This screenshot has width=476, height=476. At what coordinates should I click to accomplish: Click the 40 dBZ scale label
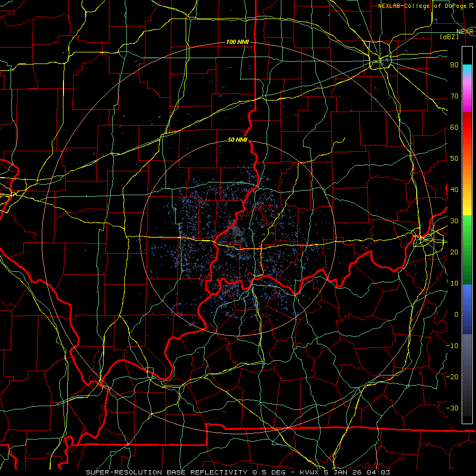[454, 190]
